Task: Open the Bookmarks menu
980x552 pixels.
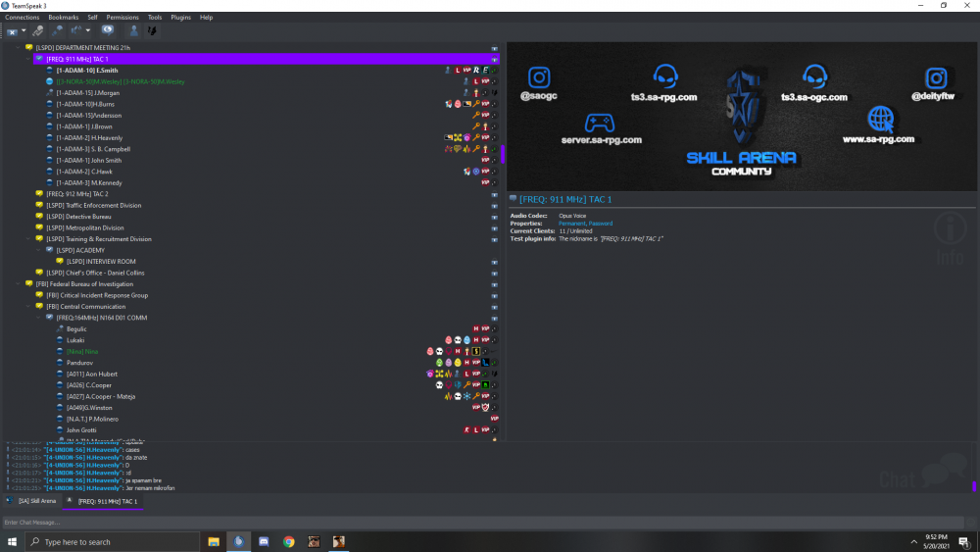Action: point(63,18)
